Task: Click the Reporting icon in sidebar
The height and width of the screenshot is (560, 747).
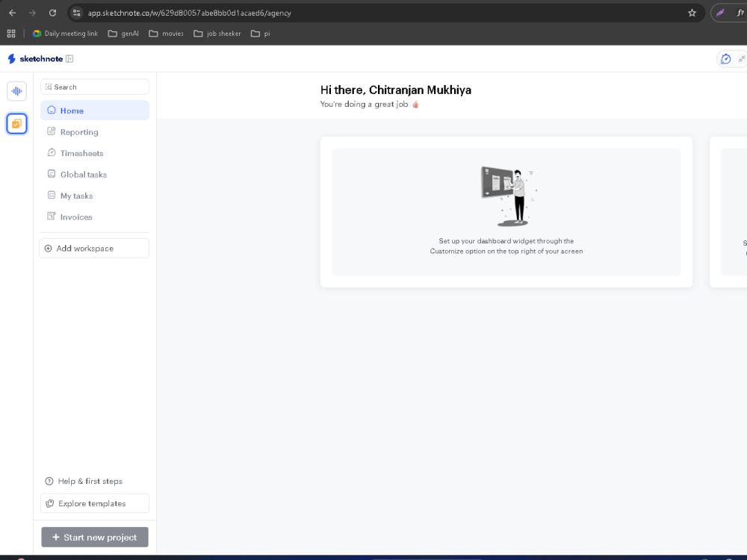Action: pos(52,131)
